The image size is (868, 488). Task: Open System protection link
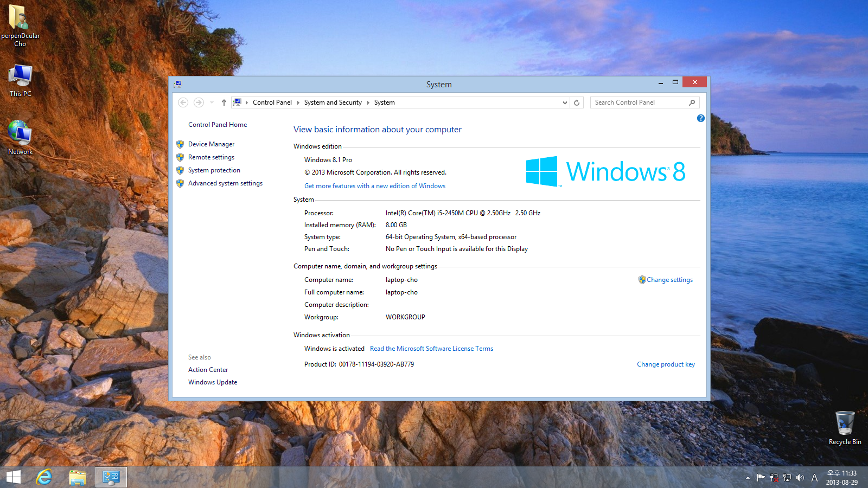click(x=214, y=170)
